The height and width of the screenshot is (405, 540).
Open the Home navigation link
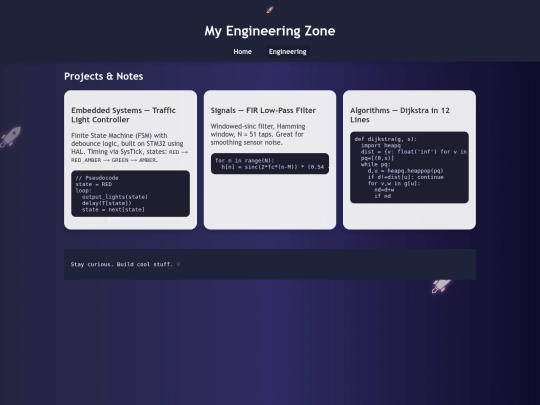pyautogui.click(x=242, y=52)
